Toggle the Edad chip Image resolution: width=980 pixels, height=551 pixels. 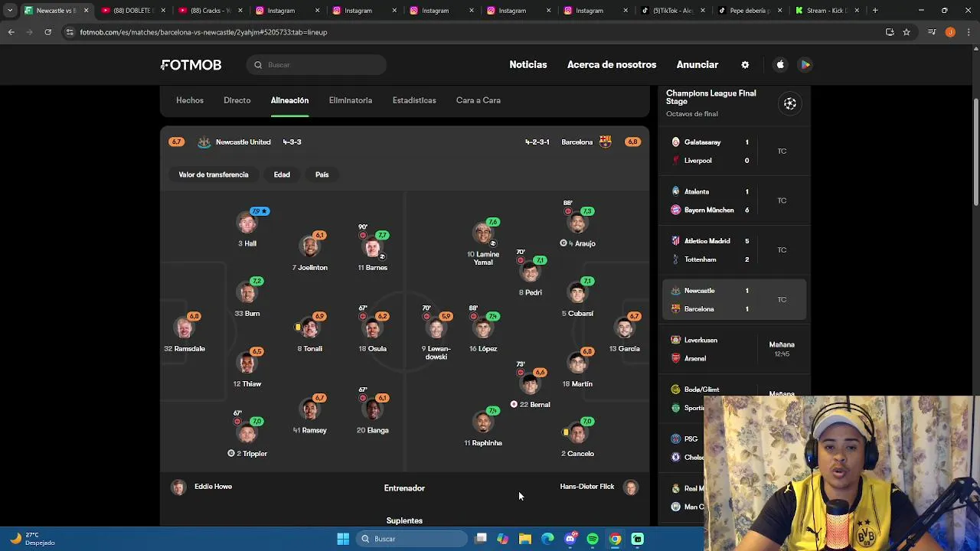[x=282, y=174]
